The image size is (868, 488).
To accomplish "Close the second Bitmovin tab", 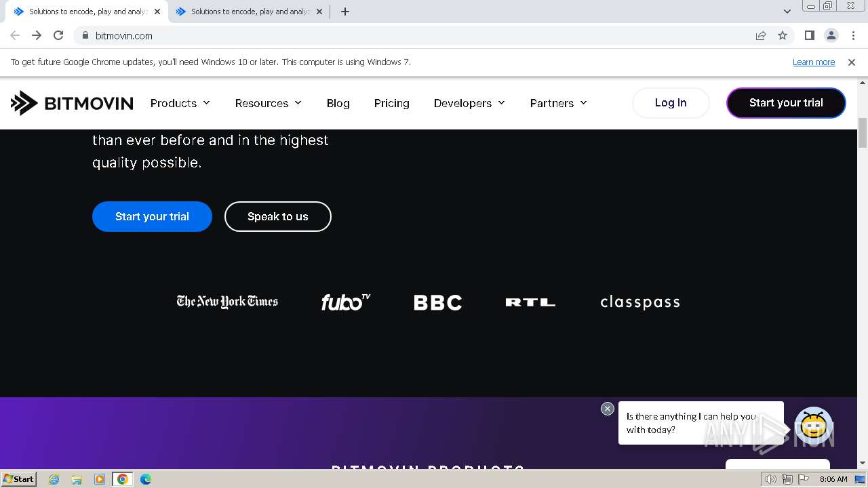I will point(320,12).
